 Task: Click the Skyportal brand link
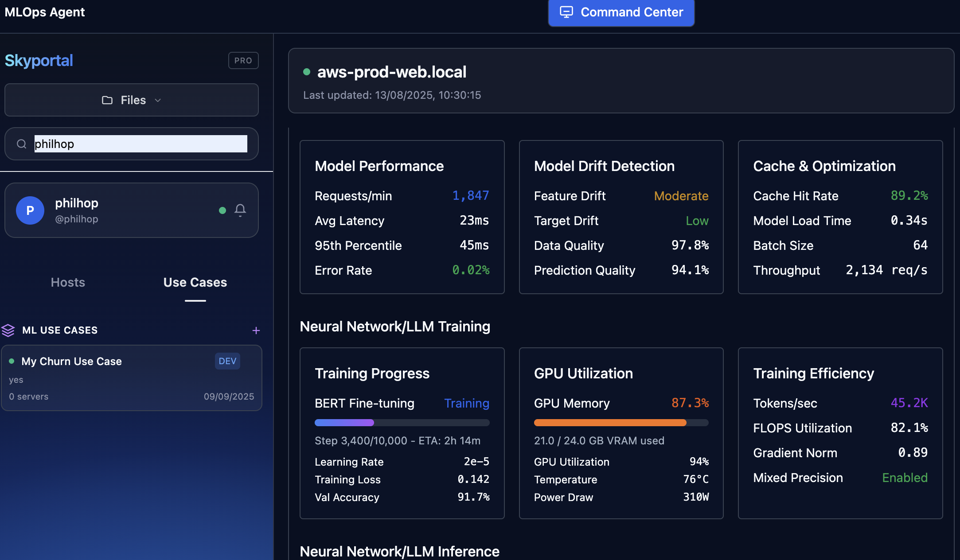39,60
